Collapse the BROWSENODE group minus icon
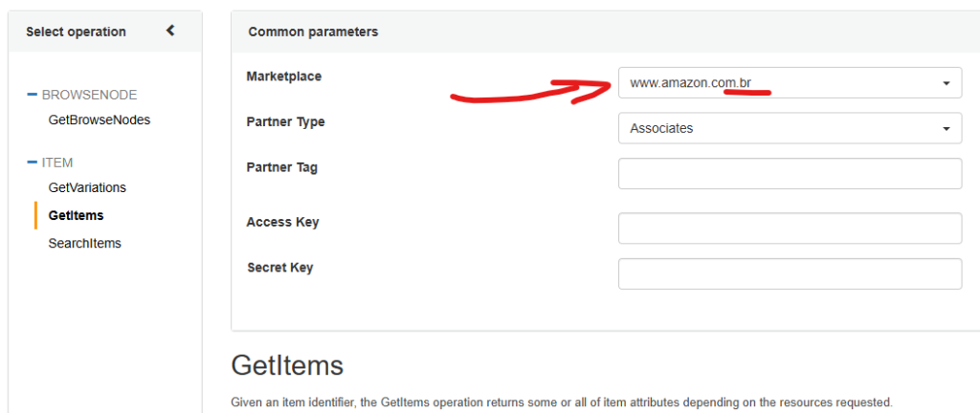This screenshot has height=413, width=980. tap(33, 95)
